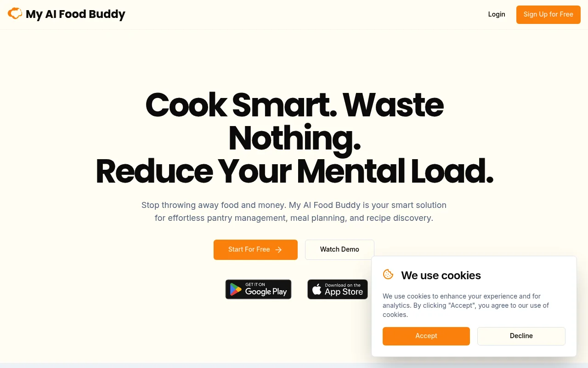588x368 pixels.
Task: Click the cookie analytics description paragraph
Action: pos(466,305)
